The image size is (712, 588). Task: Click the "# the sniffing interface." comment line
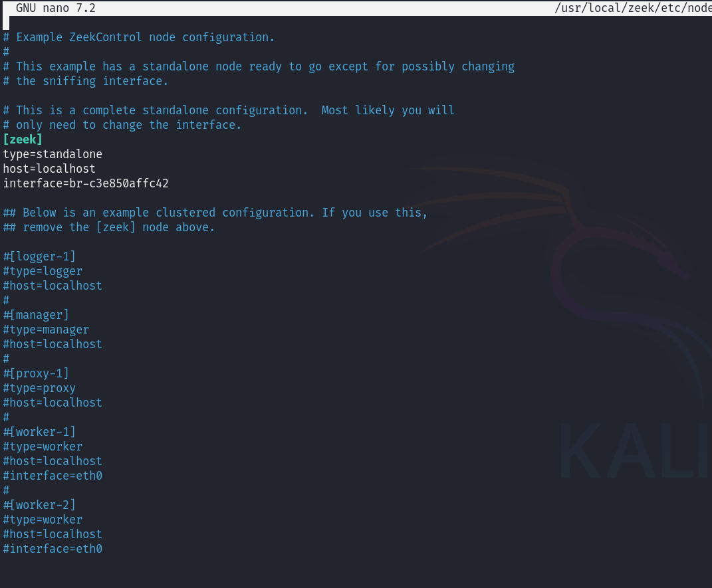point(85,81)
